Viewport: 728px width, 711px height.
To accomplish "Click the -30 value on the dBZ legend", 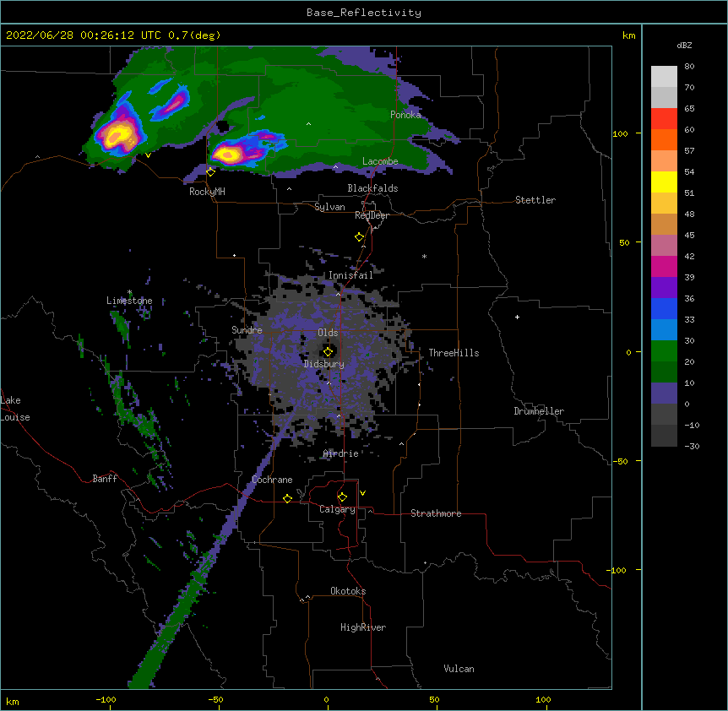I will [692, 446].
